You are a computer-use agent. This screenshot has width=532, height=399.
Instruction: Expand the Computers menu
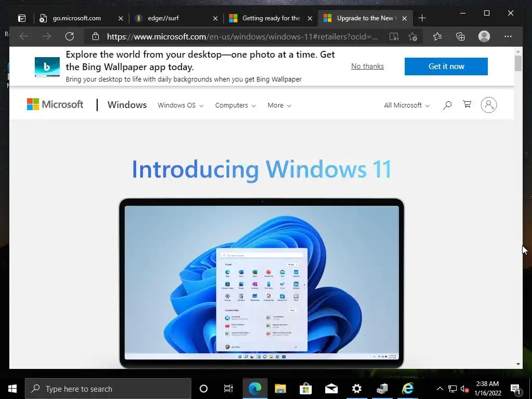235,105
